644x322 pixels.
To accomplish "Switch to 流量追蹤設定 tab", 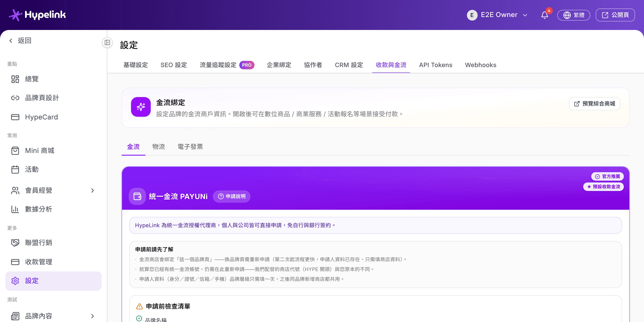I will click(218, 65).
